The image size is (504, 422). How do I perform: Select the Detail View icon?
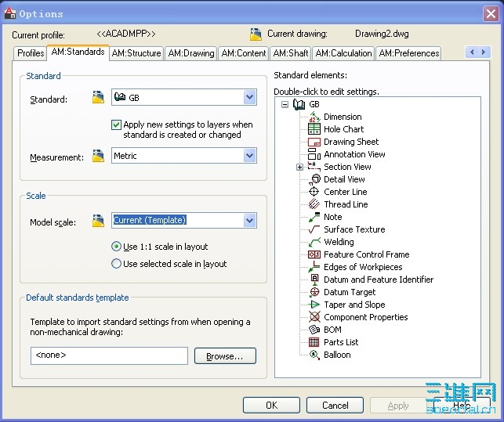(314, 179)
